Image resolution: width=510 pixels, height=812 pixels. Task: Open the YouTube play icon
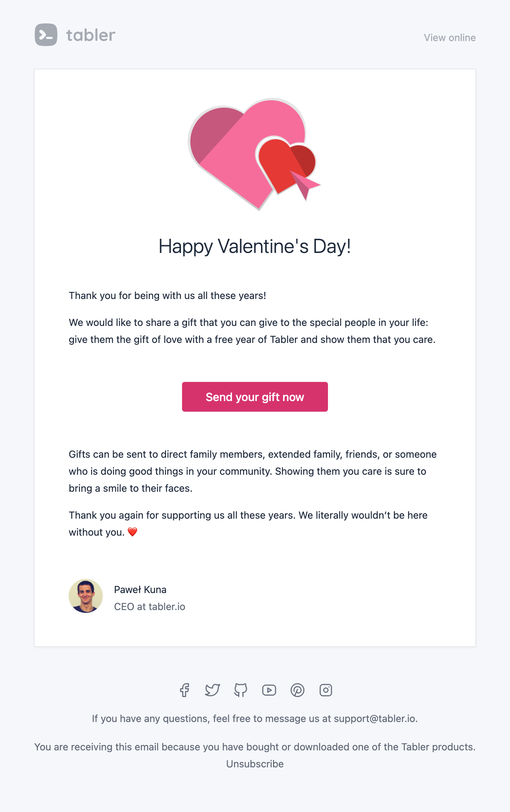point(269,690)
